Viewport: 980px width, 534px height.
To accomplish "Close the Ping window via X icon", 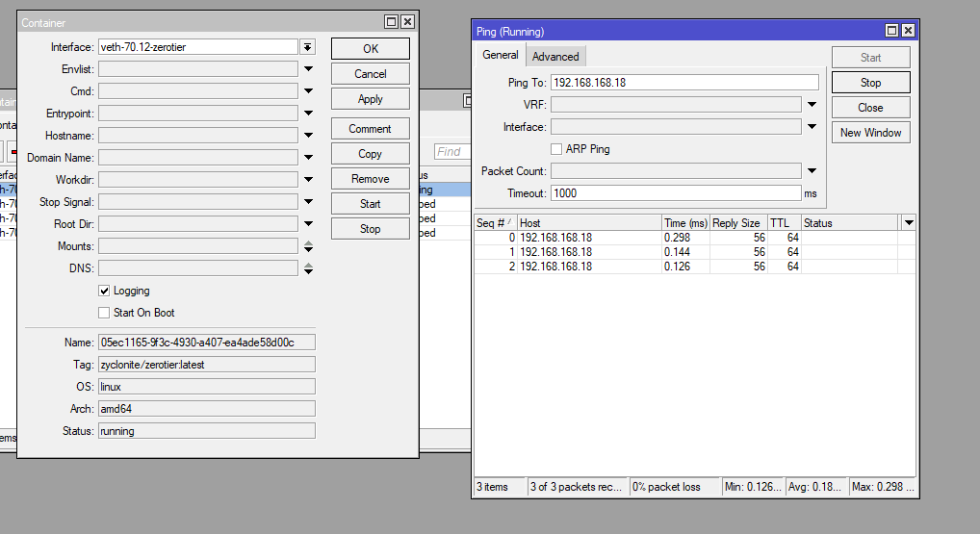I will 908,31.
